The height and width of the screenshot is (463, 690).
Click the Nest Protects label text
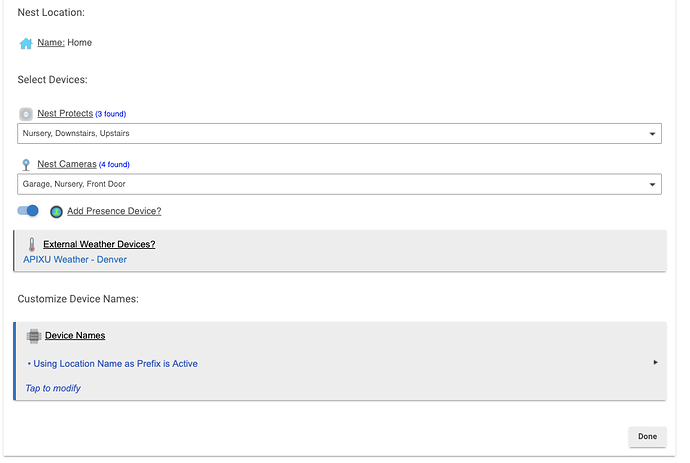coord(65,114)
